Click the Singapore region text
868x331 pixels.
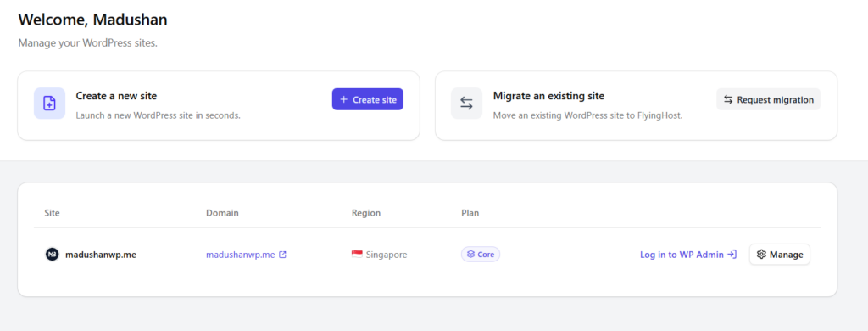pos(387,255)
